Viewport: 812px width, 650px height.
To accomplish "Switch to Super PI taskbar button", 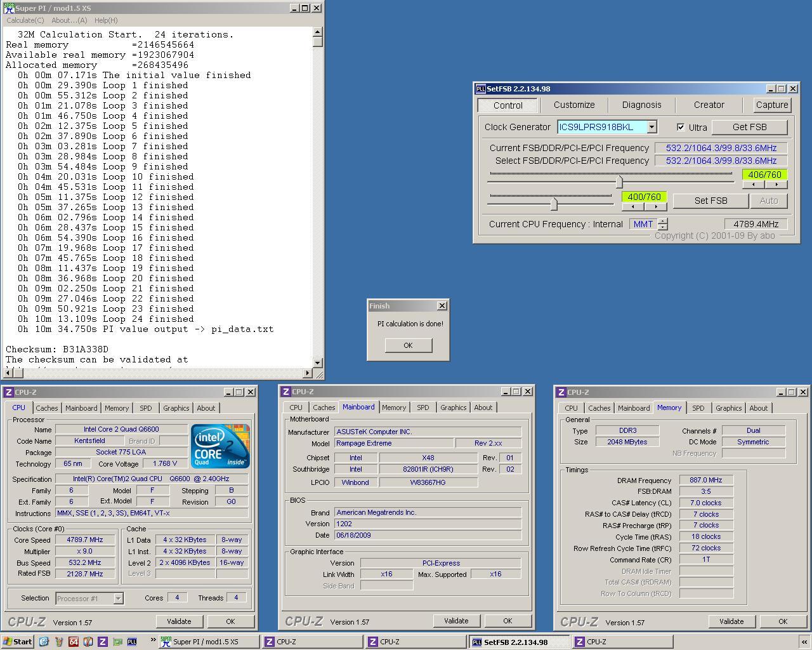I will tap(209, 642).
